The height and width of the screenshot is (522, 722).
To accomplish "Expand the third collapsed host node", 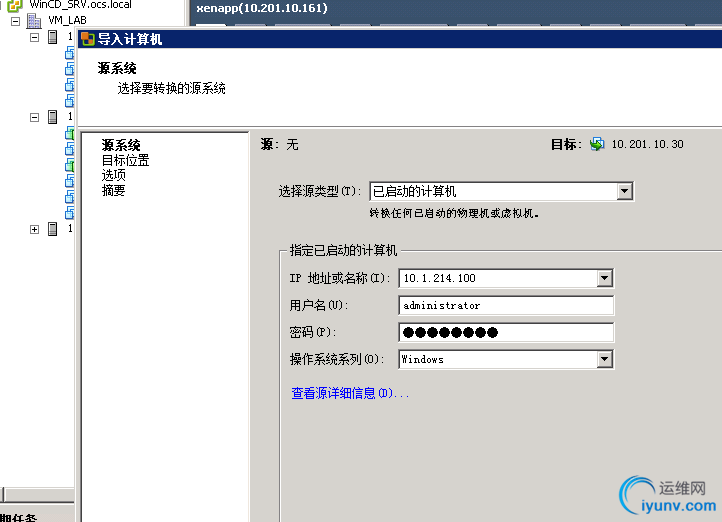I will [35, 229].
